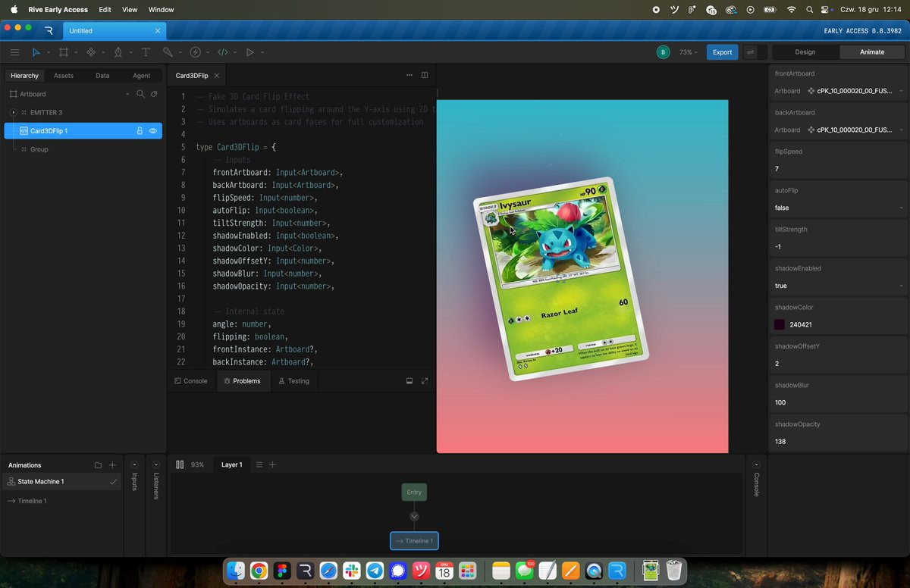Expand code editor panel to fullscreen
This screenshot has height=588, width=910.
pyautogui.click(x=425, y=381)
